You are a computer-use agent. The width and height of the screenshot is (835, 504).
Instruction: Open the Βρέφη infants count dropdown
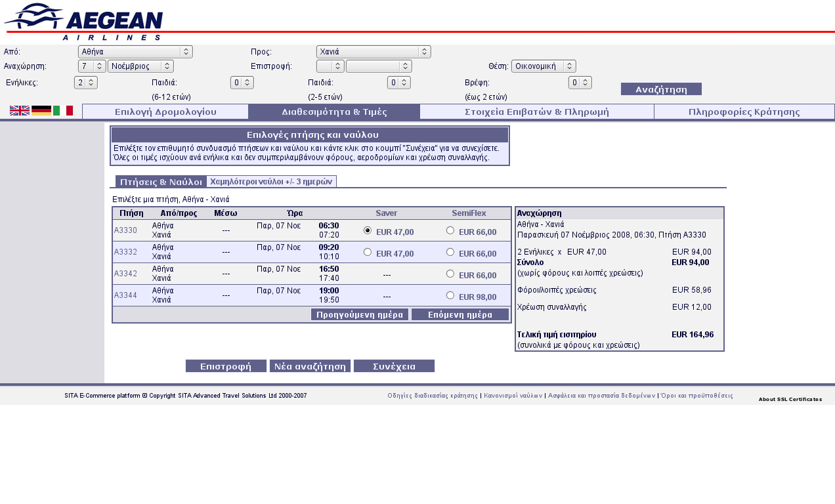(580, 83)
